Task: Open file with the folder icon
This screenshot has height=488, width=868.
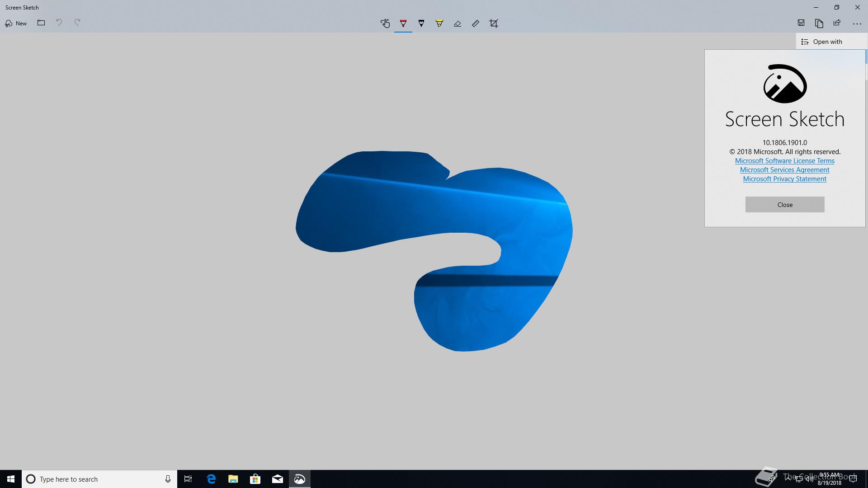Action: 41,23
